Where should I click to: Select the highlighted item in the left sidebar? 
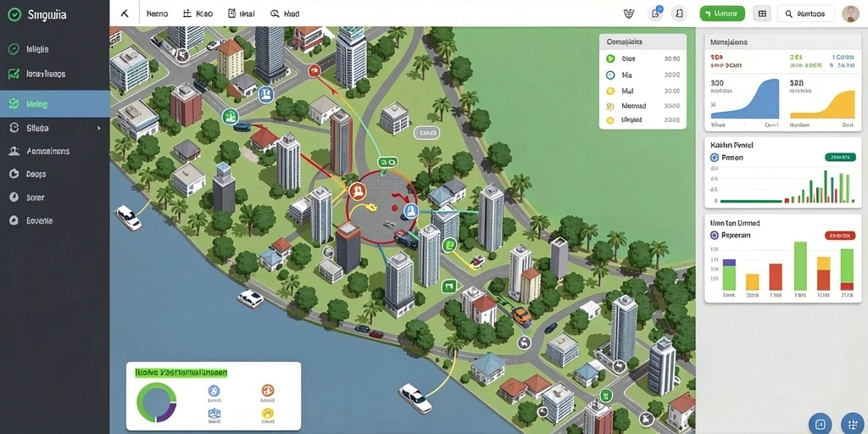(x=54, y=104)
